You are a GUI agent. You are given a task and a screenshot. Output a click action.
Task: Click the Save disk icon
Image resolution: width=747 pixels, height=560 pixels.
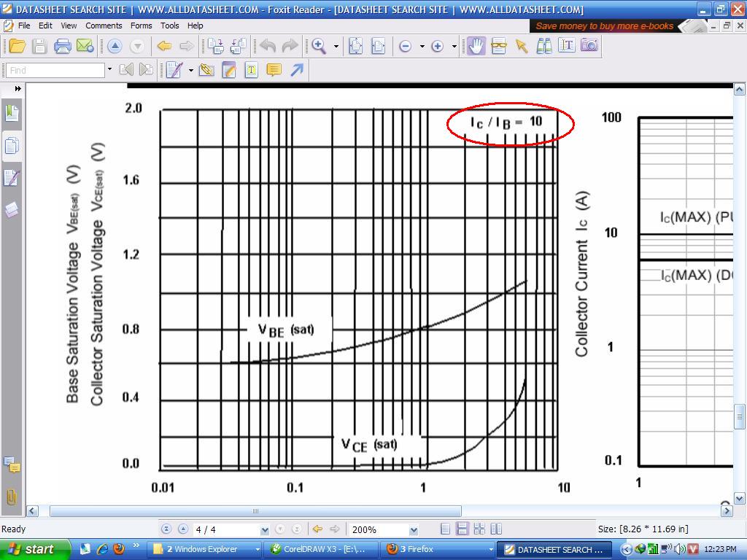(x=39, y=46)
